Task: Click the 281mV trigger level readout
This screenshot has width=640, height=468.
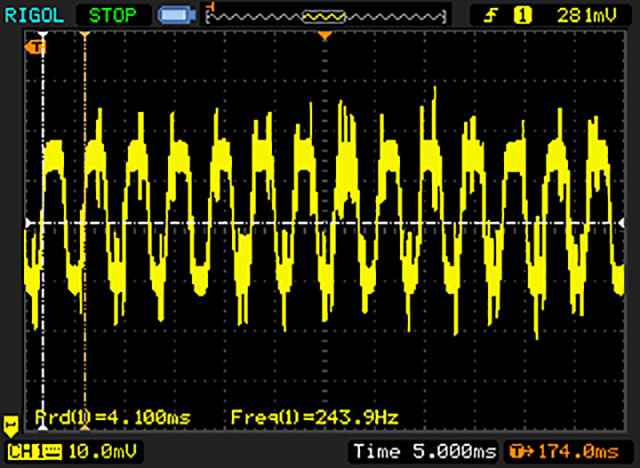Action: tap(580, 14)
